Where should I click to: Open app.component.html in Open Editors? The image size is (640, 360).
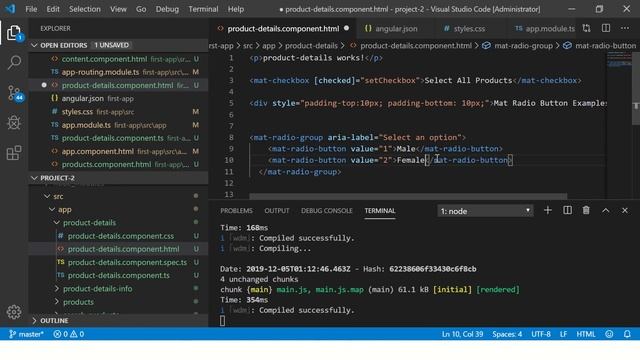pos(118,151)
